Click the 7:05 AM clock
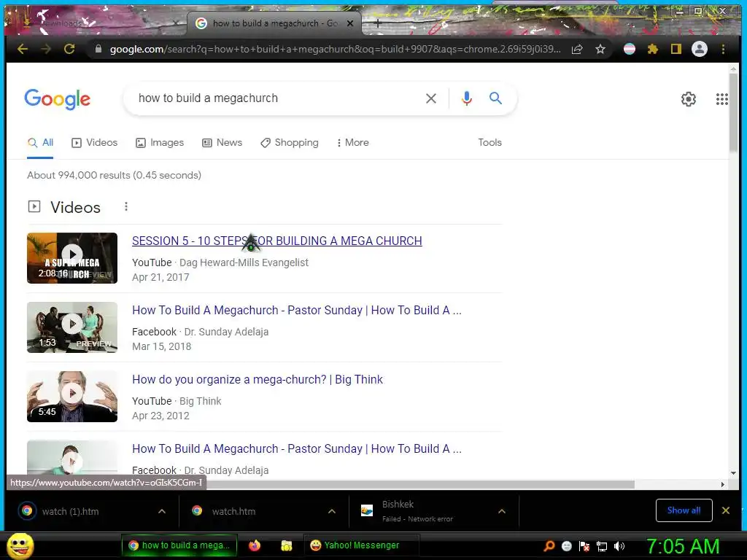Image resolution: width=747 pixels, height=560 pixels. point(683,546)
